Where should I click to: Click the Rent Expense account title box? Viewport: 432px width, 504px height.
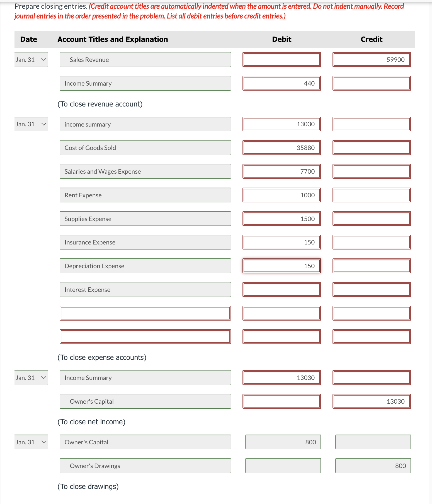coord(145,195)
